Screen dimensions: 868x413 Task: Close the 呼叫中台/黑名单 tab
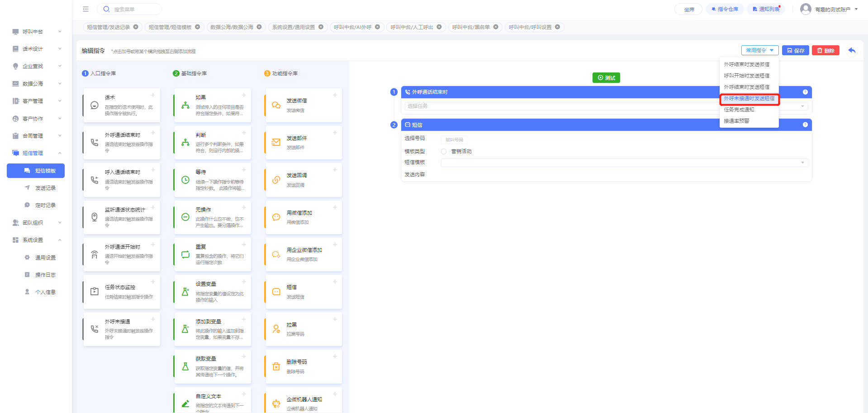coord(496,27)
